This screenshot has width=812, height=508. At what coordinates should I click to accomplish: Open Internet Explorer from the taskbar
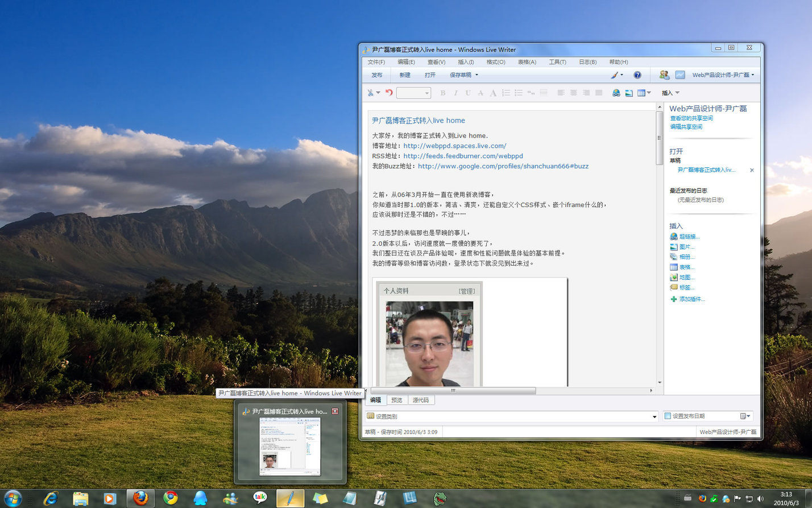51,498
